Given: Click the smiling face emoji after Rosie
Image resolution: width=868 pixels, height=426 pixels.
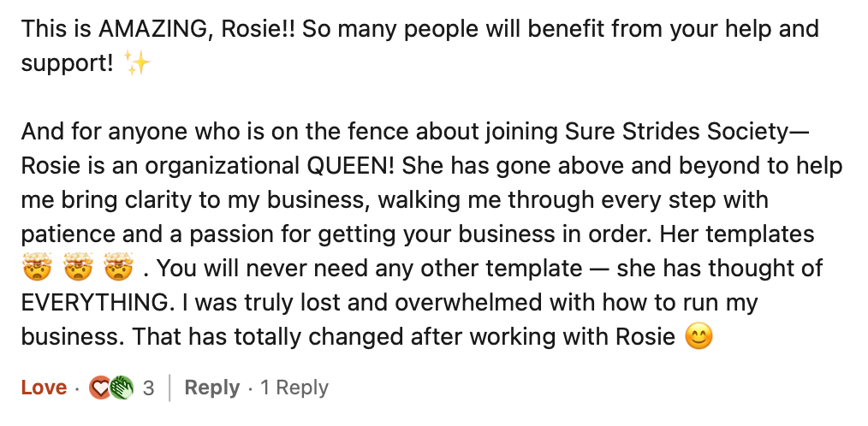Looking at the screenshot, I should coord(699,336).
